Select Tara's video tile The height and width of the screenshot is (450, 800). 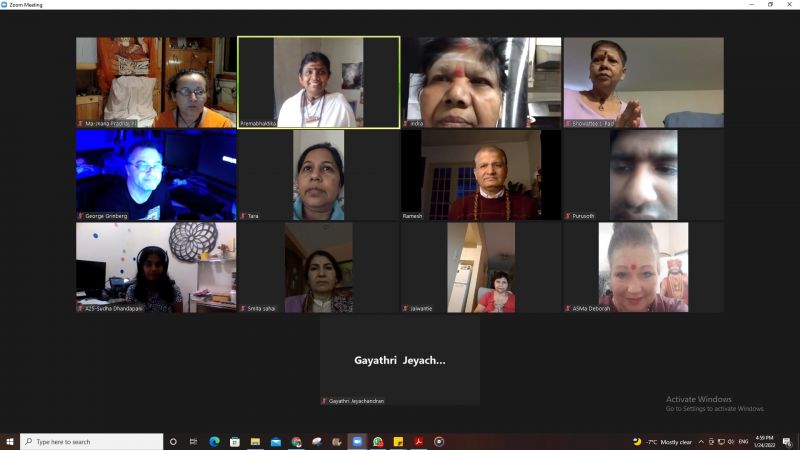tap(318, 174)
